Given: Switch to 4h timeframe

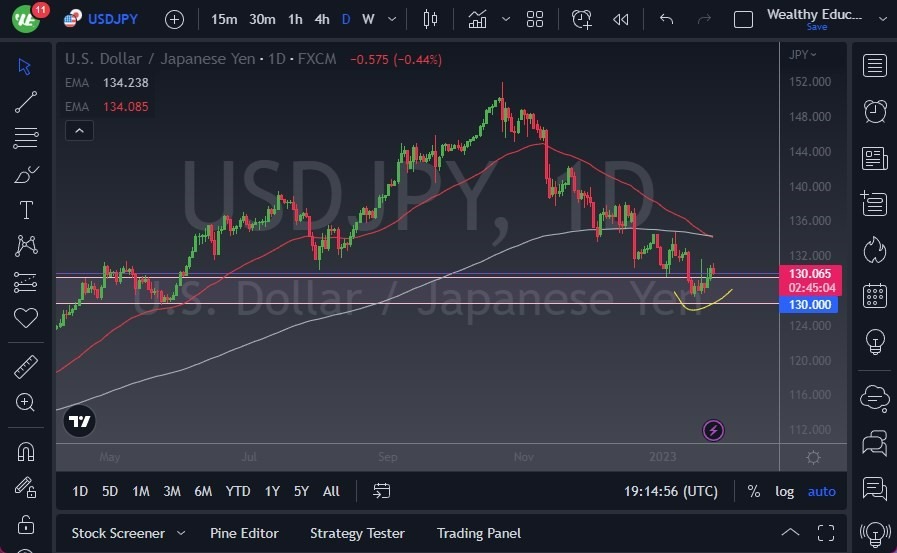Looking at the screenshot, I should pos(322,19).
